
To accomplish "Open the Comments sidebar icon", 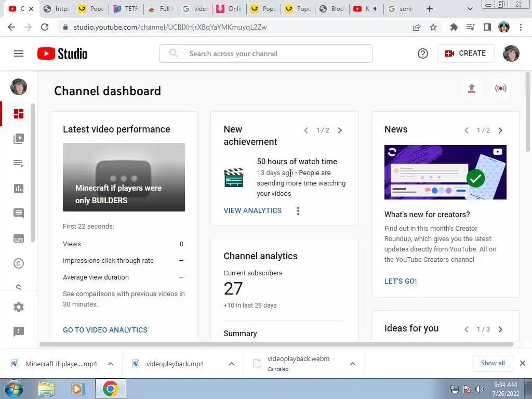I will coord(19,213).
